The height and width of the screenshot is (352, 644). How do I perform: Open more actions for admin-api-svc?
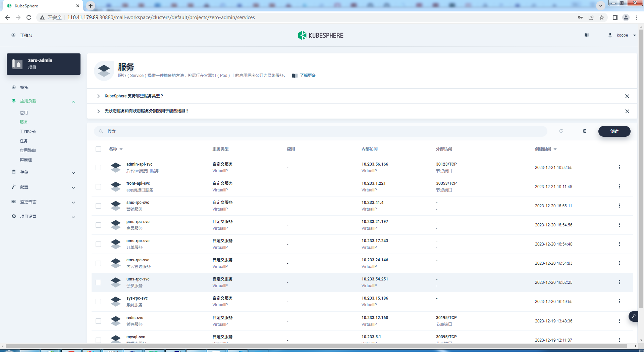(x=620, y=167)
